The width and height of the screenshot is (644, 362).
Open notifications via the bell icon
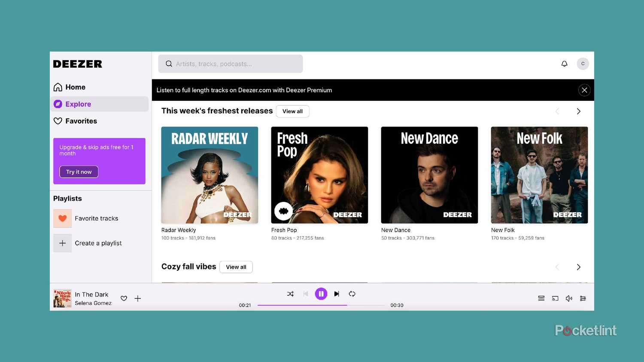(564, 63)
